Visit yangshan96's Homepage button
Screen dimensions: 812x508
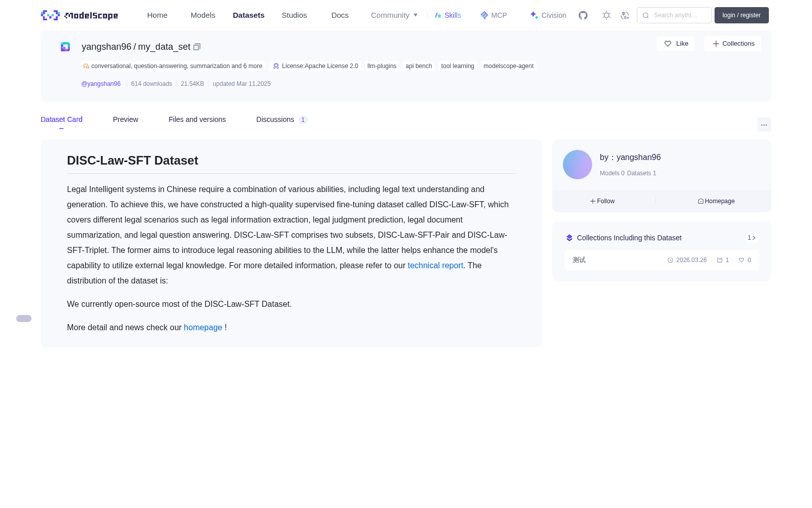point(716,201)
